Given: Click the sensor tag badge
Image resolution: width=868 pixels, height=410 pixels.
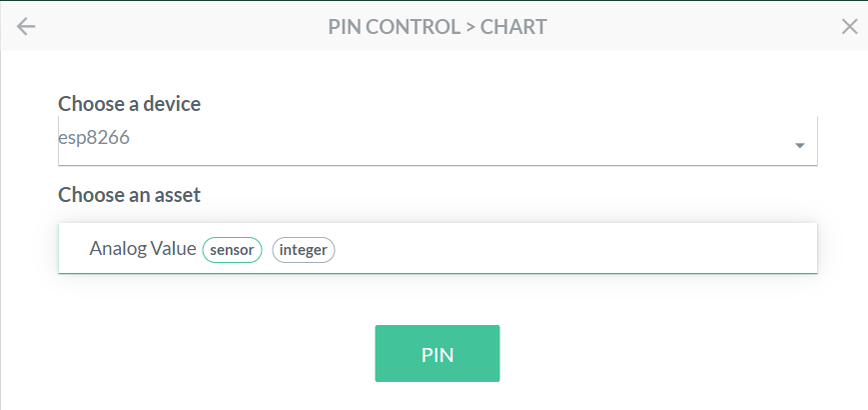Looking at the screenshot, I should pos(232,250).
